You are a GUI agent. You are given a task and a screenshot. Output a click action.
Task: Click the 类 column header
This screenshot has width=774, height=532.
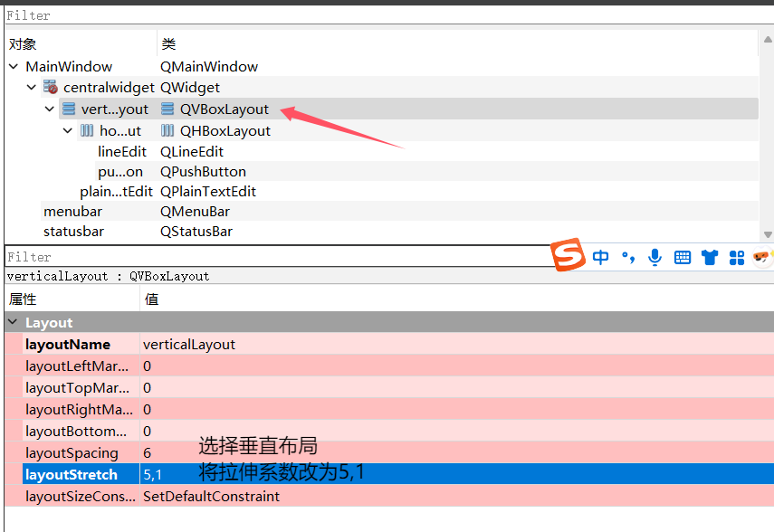[x=457, y=44]
